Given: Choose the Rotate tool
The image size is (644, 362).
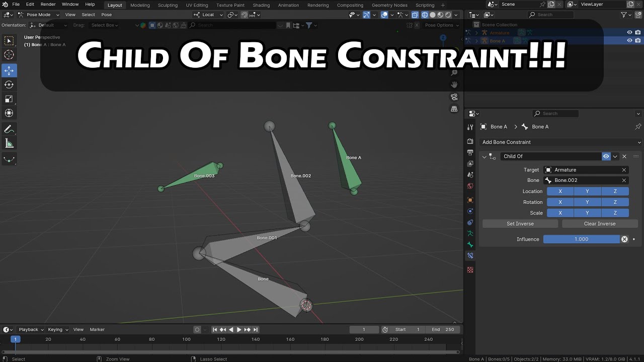Looking at the screenshot, I should 9,84.
